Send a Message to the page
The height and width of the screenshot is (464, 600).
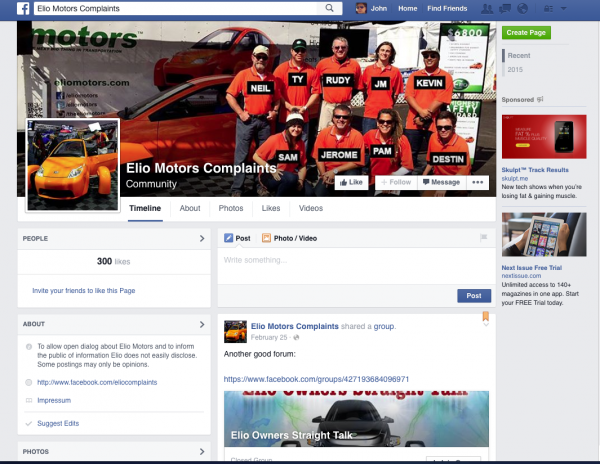pyautogui.click(x=442, y=182)
